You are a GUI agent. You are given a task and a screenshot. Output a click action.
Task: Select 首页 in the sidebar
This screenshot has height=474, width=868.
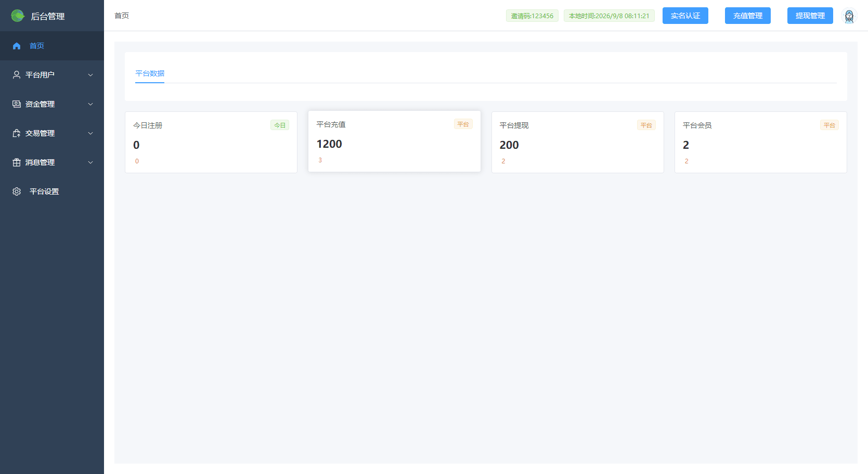coord(52,46)
